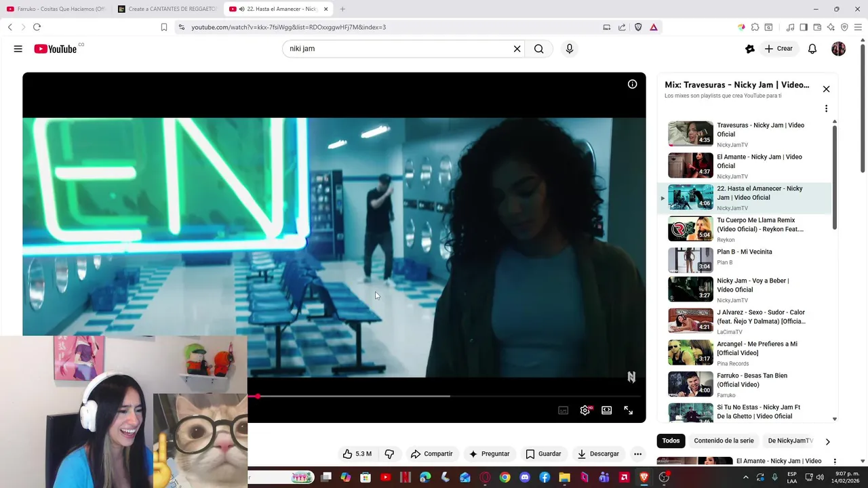Like the video with 5.3 M likes

[357, 454]
